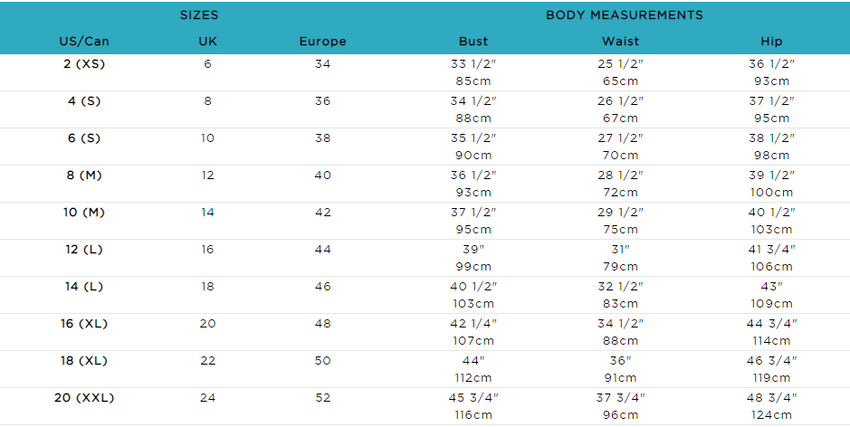Click the Bust column header
850x427 pixels.
(473, 41)
